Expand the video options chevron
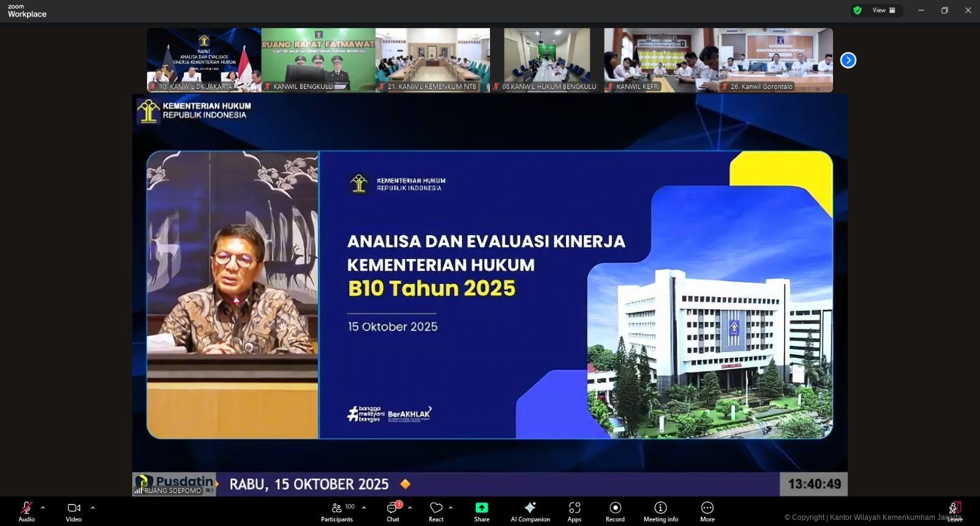The height and width of the screenshot is (526, 980). [x=92, y=508]
